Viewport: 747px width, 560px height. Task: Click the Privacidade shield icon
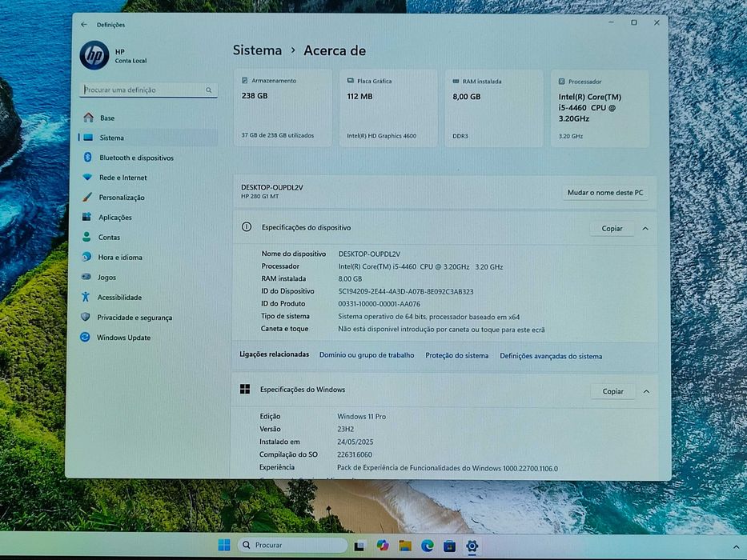pos(86,317)
